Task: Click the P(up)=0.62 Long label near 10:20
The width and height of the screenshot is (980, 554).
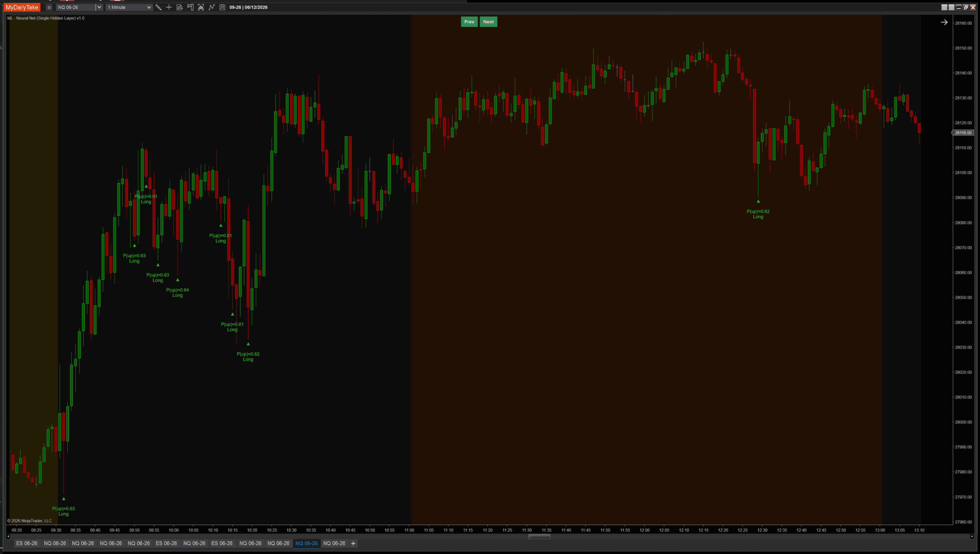Action: 248,357
